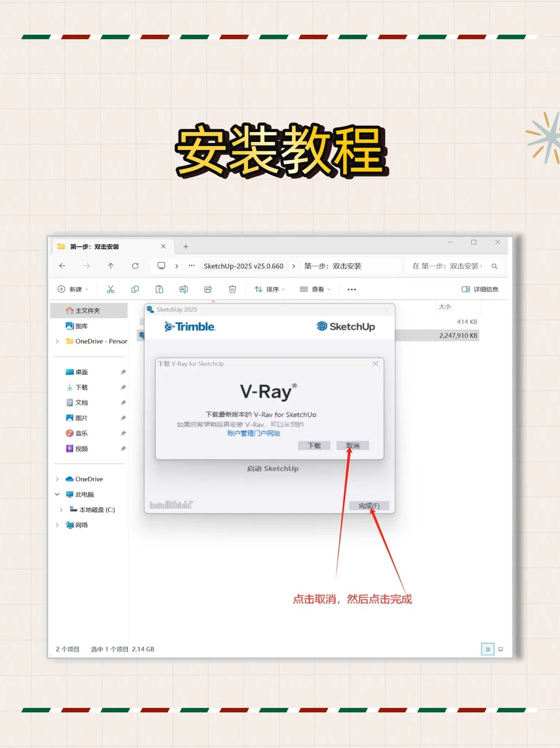Click the Share icon in the toolbar
This screenshot has height=748, width=560.
208,289
